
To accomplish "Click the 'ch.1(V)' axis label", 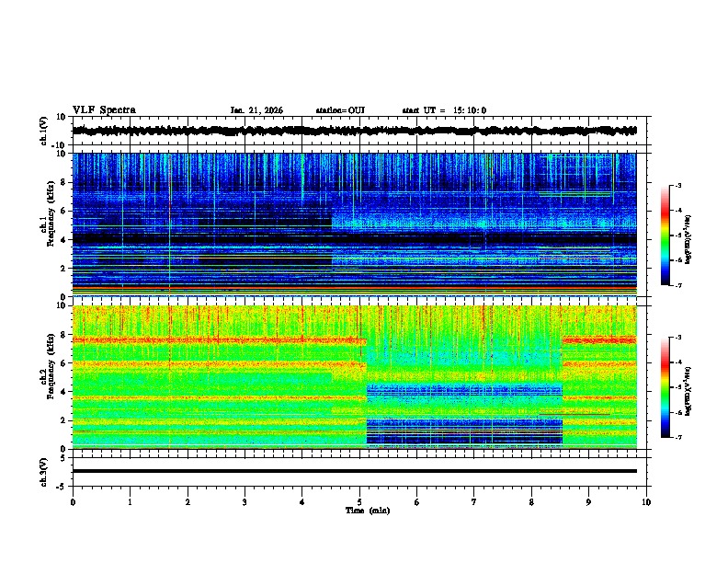I will [x=43, y=131].
